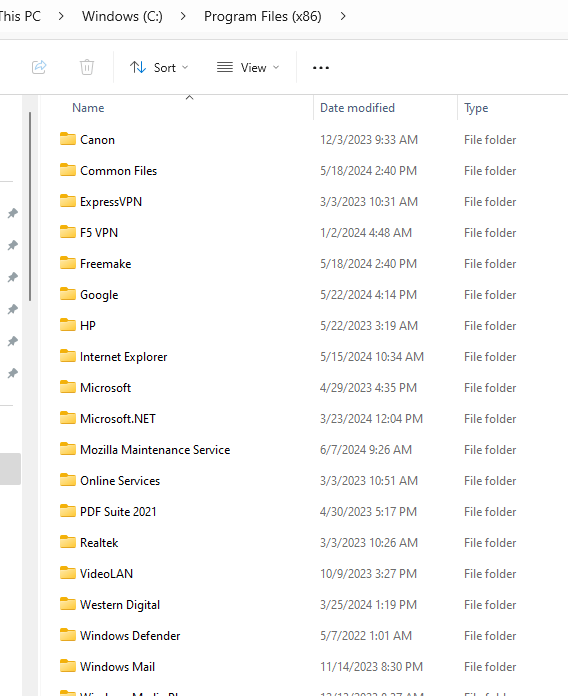Open the Sort dropdown menu
Viewport: 568px width, 696px height.
pyautogui.click(x=159, y=67)
